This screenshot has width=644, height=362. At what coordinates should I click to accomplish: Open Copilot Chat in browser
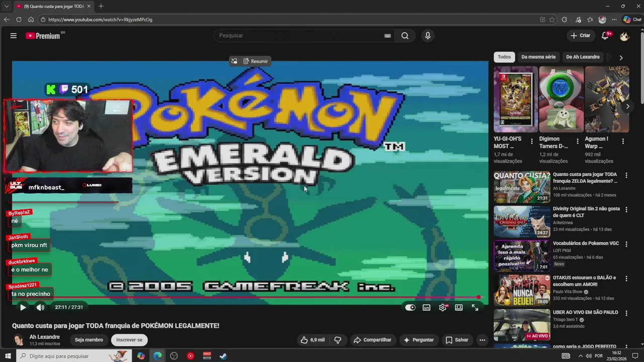[632, 20]
